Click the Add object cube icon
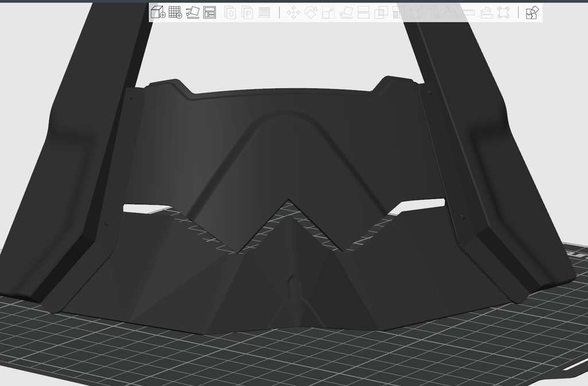The height and width of the screenshot is (386, 588). pos(158,13)
